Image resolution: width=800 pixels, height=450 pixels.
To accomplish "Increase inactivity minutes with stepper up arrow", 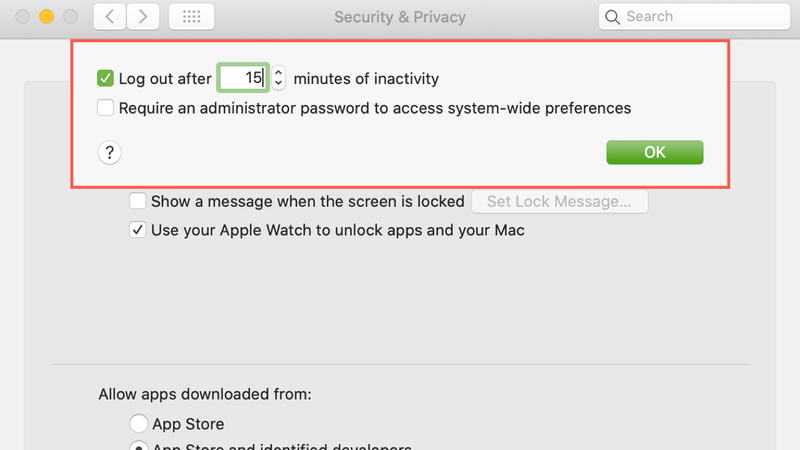I will pyautogui.click(x=279, y=73).
